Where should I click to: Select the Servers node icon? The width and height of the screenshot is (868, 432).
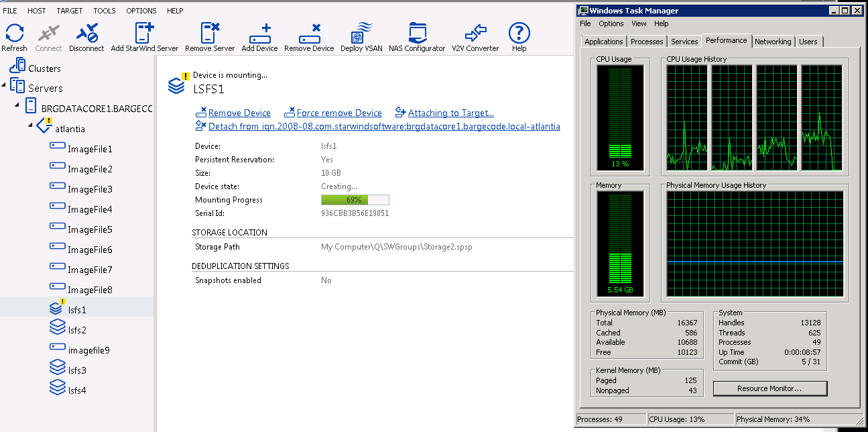[x=17, y=86]
